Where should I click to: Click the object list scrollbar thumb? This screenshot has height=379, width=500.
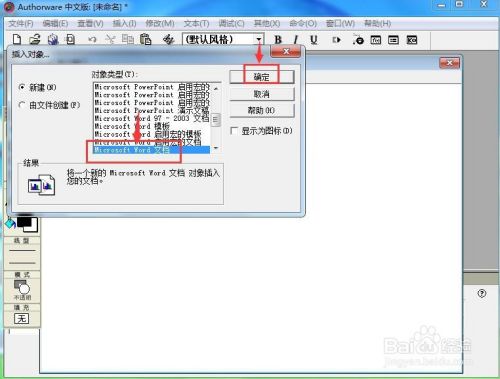[x=216, y=120]
